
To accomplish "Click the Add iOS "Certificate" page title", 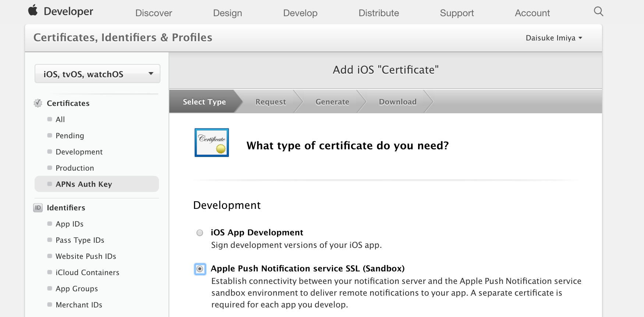I will [386, 70].
